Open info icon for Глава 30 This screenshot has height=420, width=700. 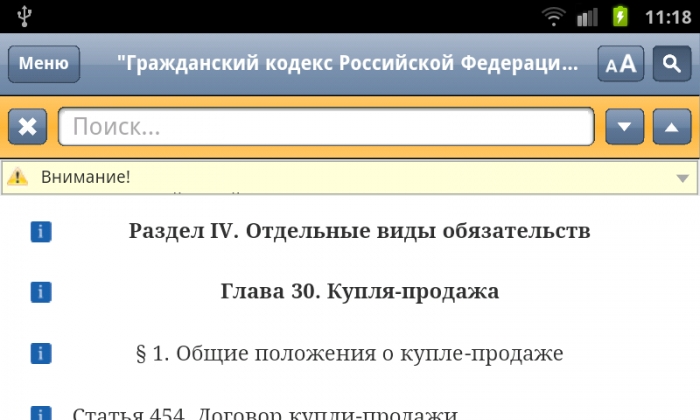(x=41, y=292)
